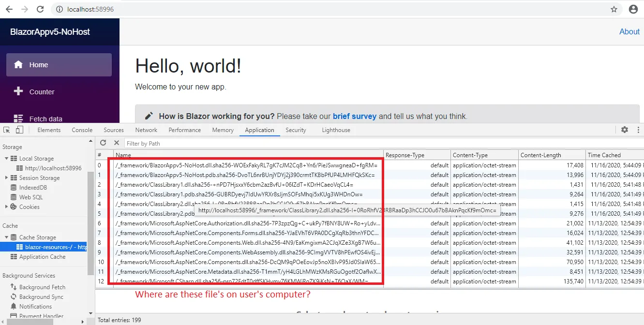Viewport: 644px width, 325px height.
Task: Click the Cookies icon
Action: [x=14, y=207]
